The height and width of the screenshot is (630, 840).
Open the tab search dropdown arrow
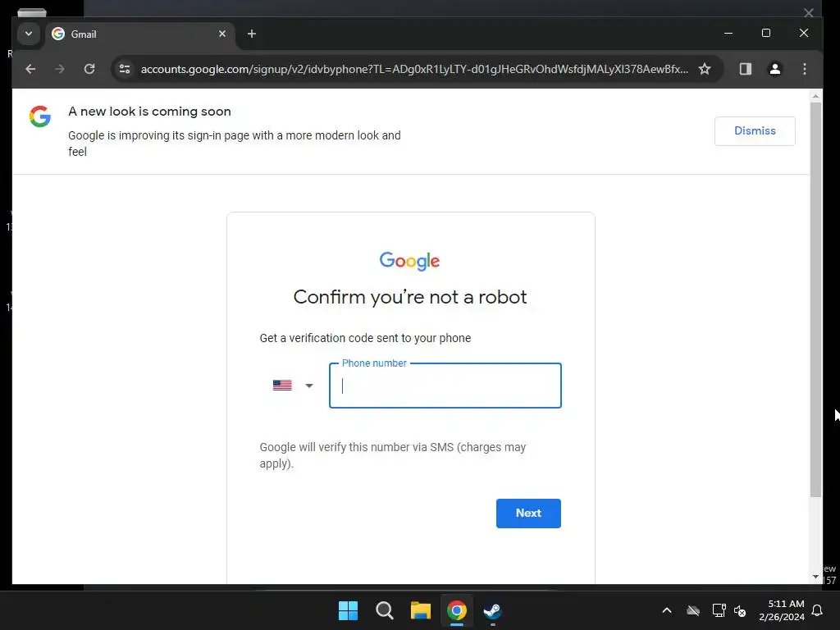click(29, 34)
